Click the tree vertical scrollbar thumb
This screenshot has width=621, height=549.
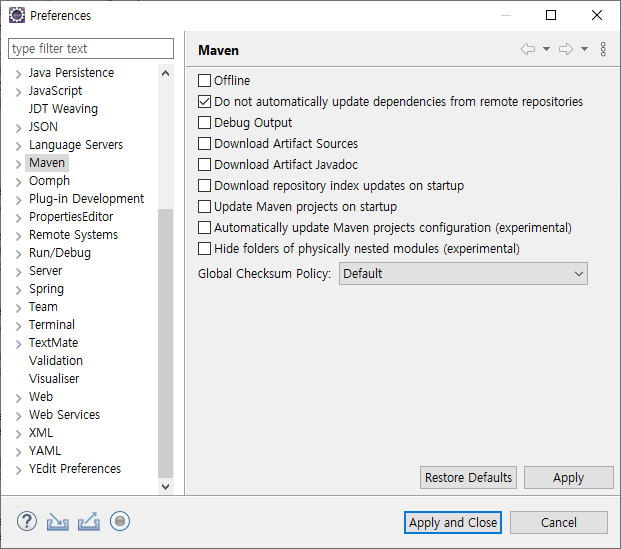[166, 343]
